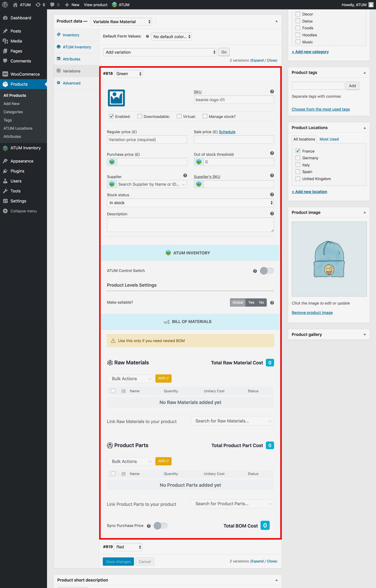Click help icon beside Default Form Values
Viewport: 376px width, 588px height.
147,36
